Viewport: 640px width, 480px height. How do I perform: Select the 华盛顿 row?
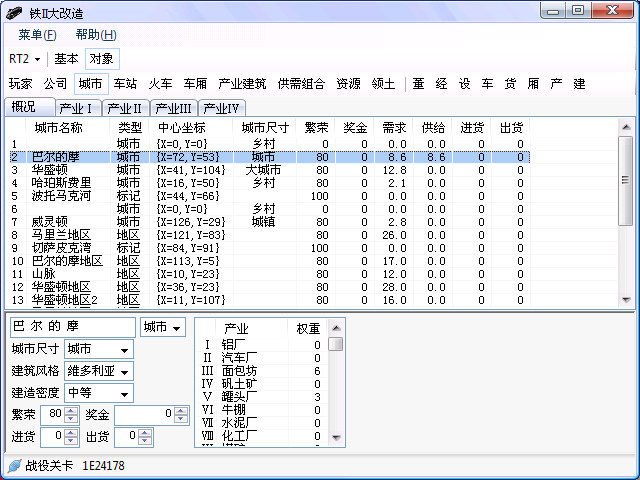[x=269, y=170]
